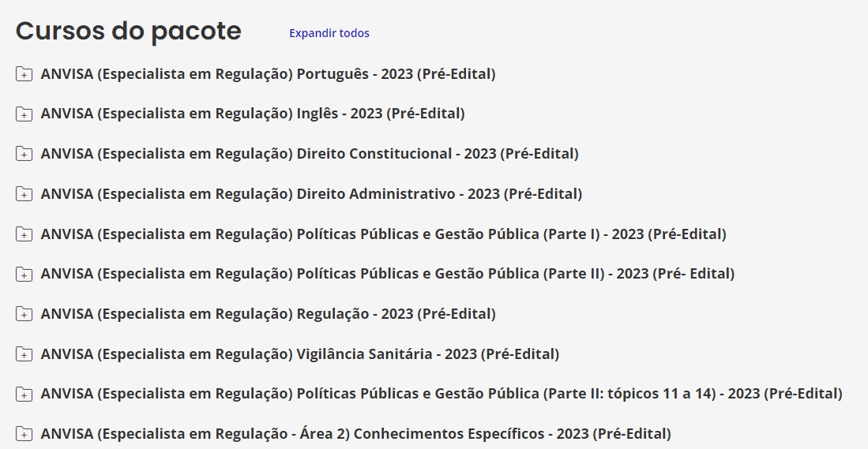The image size is (868, 449).
Task: Open Direito Constitucional - 2023 course title
Action: pos(310,154)
